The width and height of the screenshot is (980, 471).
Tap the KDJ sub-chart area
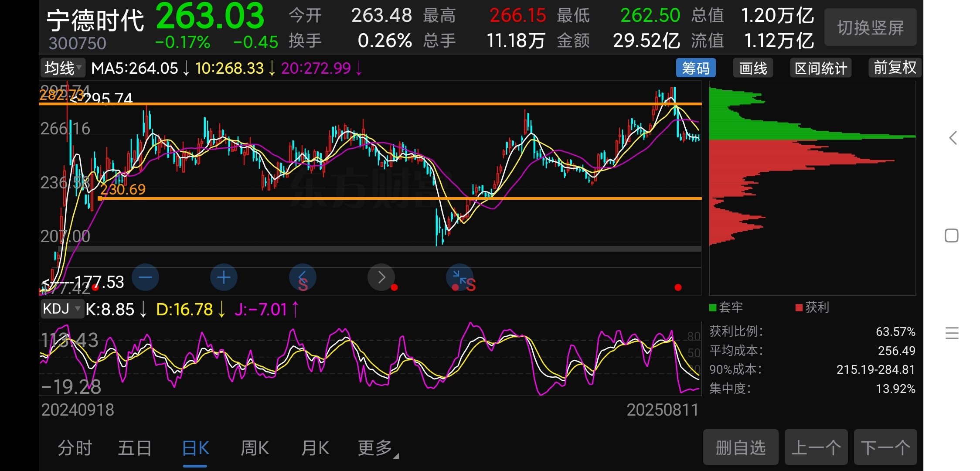click(371, 359)
